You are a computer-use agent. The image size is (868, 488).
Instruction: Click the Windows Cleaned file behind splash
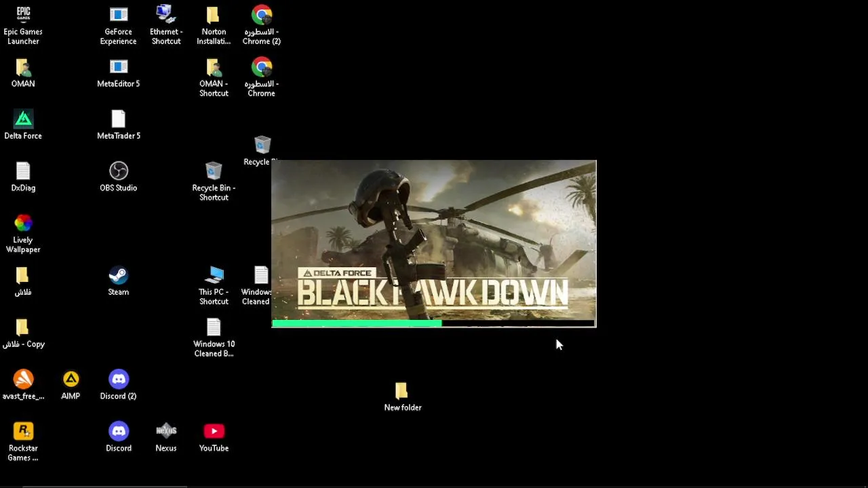[x=258, y=286]
